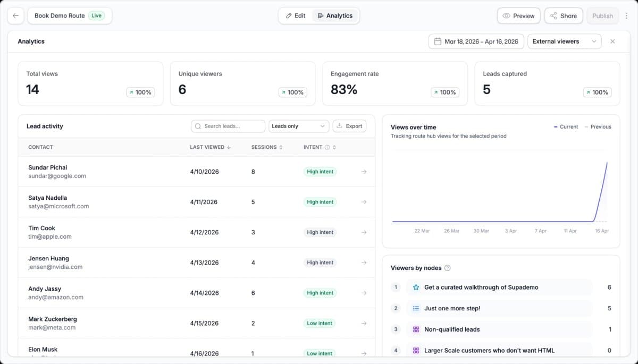Click the Viewers by nodes help icon
This screenshot has height=364, width=638.
447,268
